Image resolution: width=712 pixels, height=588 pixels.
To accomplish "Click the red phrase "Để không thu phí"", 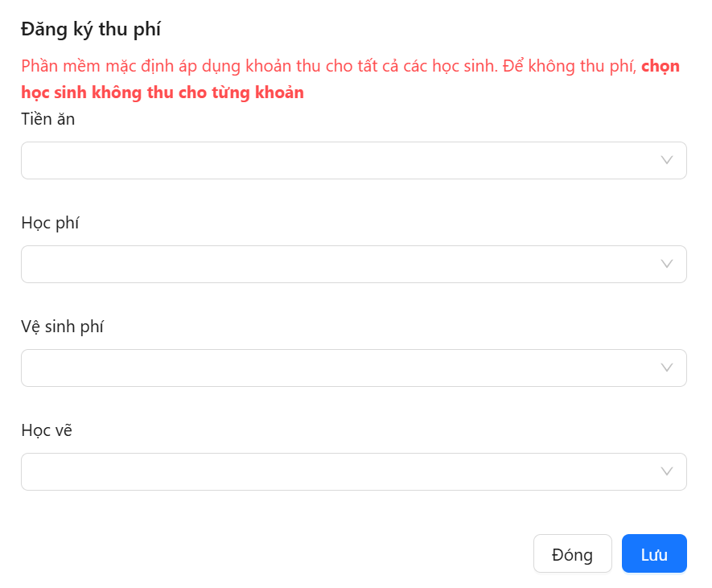I will [570, 66].
